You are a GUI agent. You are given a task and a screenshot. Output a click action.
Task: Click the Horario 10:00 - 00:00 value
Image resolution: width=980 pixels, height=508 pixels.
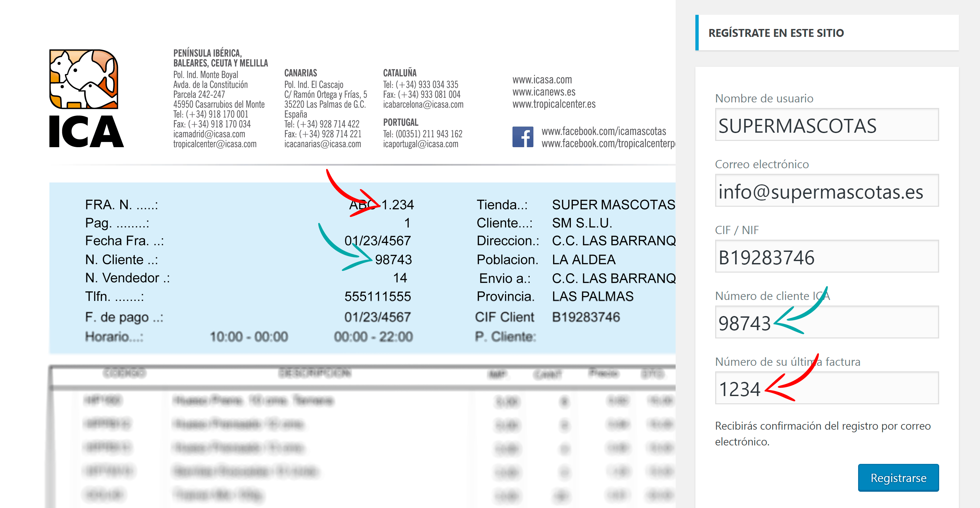pos(249,336)
